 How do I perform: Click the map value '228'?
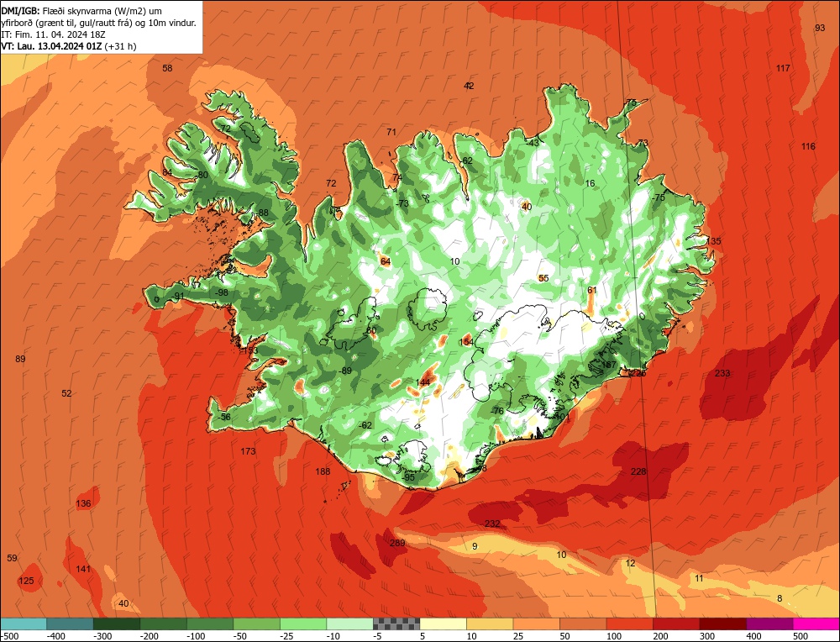pos(638,471)
